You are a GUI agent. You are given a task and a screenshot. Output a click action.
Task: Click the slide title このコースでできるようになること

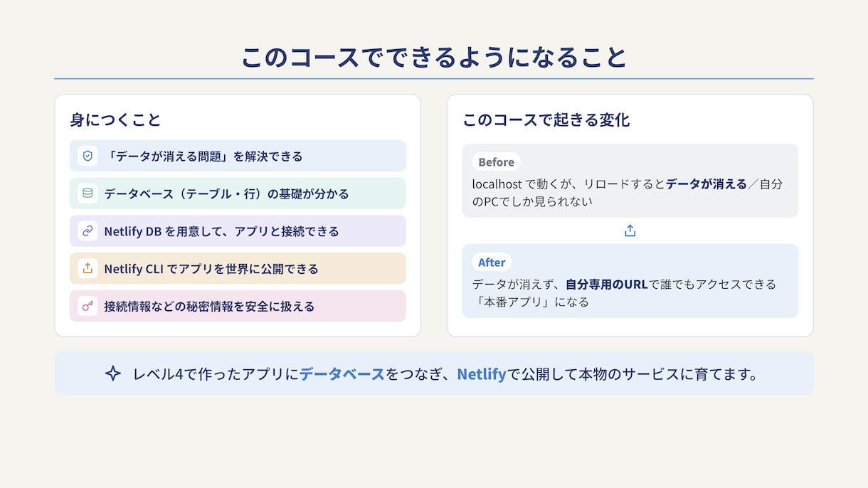(434, 58)
